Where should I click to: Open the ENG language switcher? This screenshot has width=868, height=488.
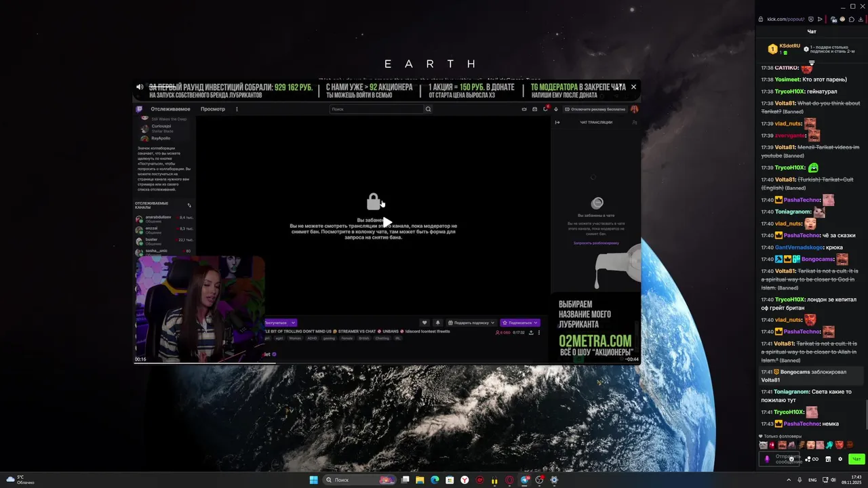(812, 480)
